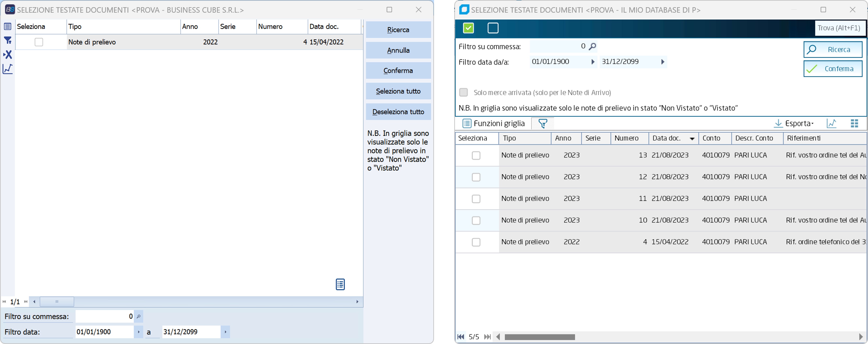868x344 pixels.
Task: Enable Solo merce arrivata checkbox
Action: pyautogui.click(x=464, y=92)
